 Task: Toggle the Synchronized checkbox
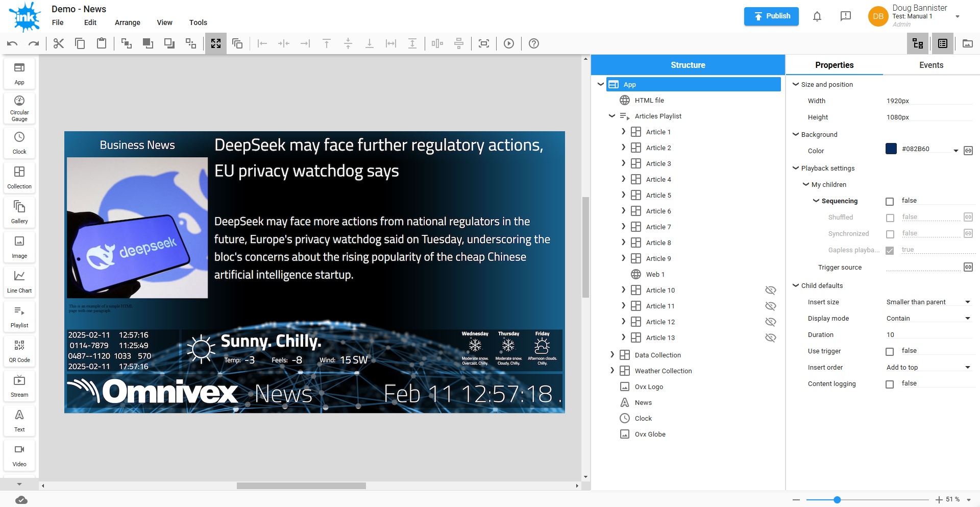pyautogui.click(x=890, y=234)
